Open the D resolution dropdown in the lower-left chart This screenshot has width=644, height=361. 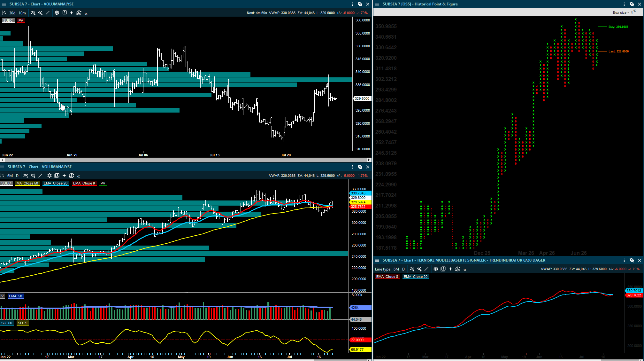click(x=17, y=176)
